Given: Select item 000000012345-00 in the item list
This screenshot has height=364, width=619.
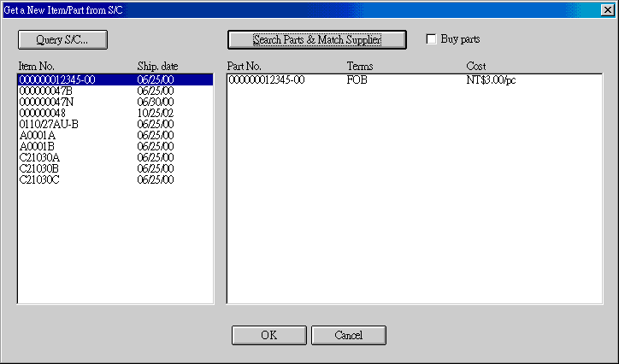Looking at the screenshot, I should 56,80.
